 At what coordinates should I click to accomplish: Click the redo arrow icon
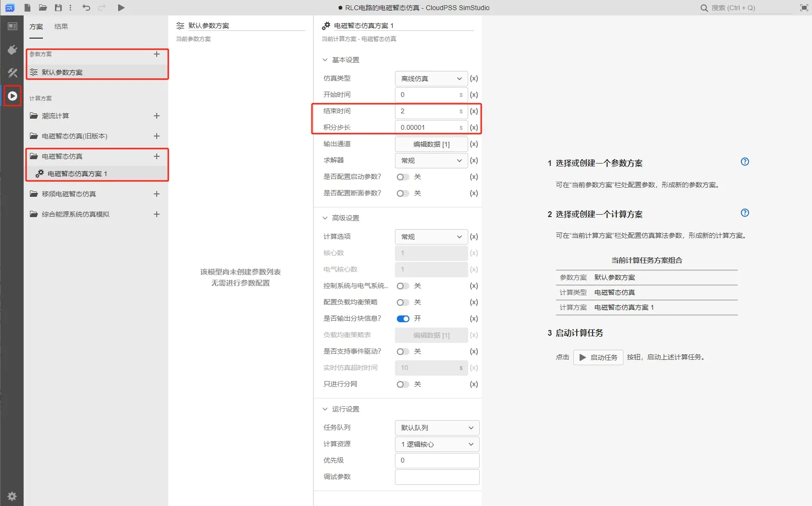[x=102, y=8]
